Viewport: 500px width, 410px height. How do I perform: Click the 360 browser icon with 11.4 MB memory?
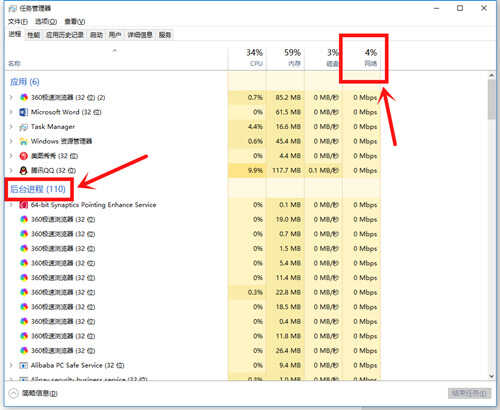(x=24, y=278)
